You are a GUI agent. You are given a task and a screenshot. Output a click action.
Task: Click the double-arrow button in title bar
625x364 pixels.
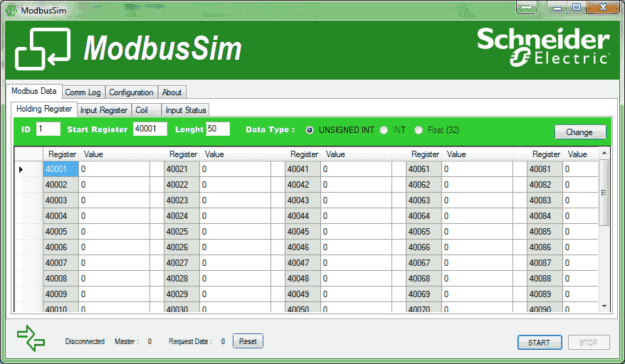[527, 8]
